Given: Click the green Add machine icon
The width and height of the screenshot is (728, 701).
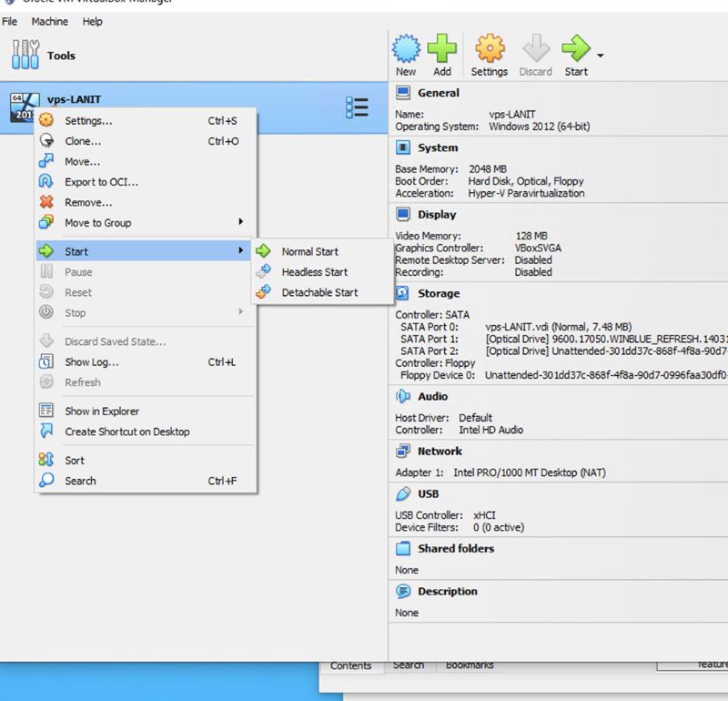Looking at the screenshot, I should coord(441,49).
